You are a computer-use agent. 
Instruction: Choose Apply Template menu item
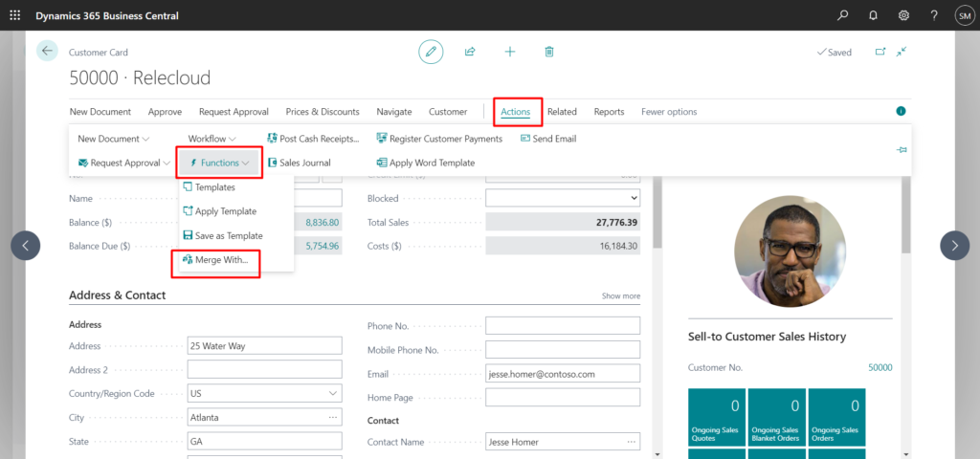pyautogui.click(x=219, y=211)
